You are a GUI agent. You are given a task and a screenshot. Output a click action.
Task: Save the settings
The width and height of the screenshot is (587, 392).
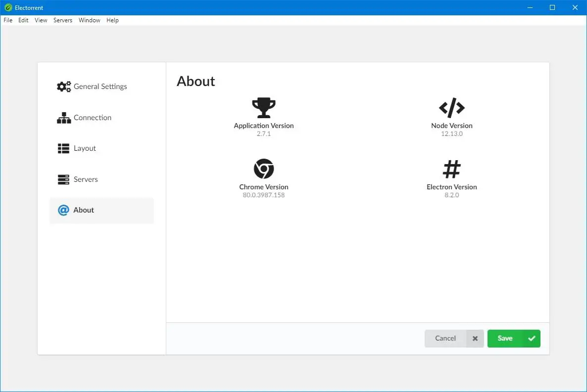click(514, 339)
